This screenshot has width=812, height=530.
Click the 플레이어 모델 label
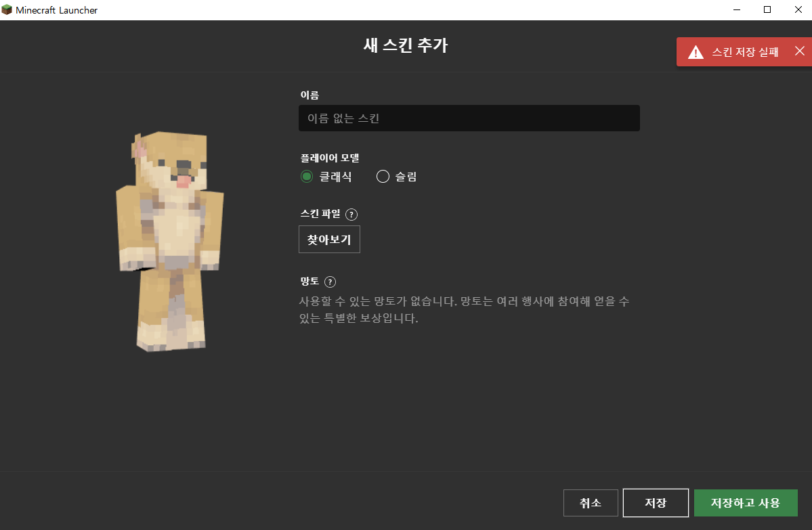pyautogui.click(x=330, y=158)
